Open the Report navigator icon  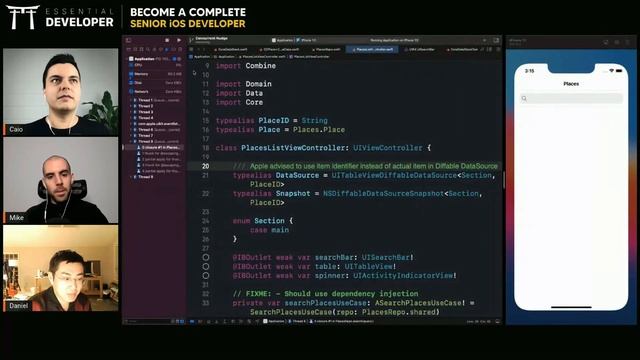point(179,49)
